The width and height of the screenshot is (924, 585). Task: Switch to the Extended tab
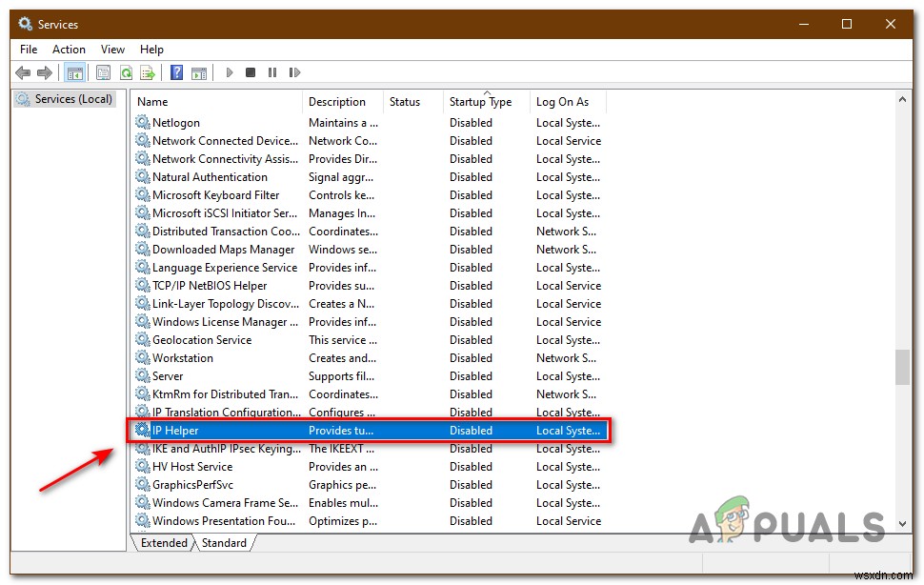(x=164, y=542)
